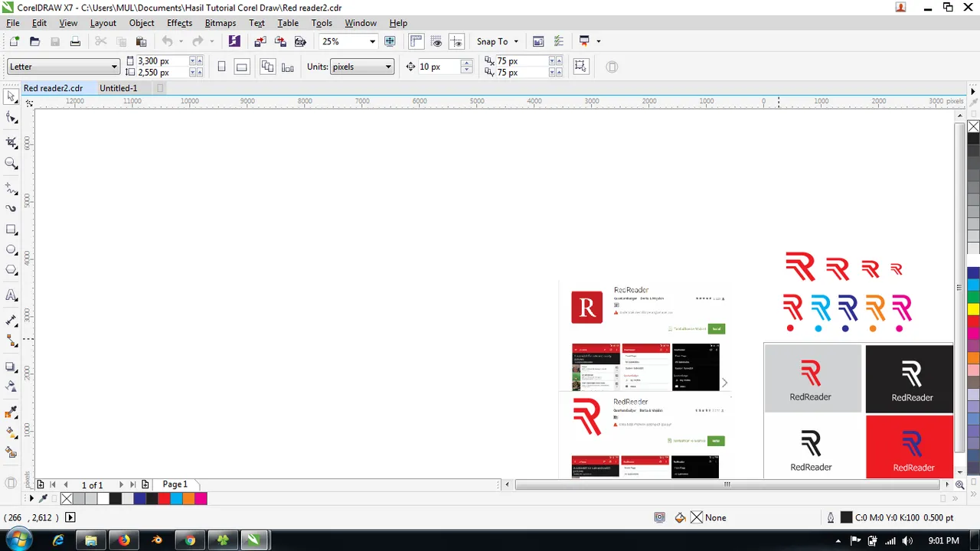Import a file into the drawing
Image resolution: width=980 pixels, height=551 pixels.
pos(260,41)
